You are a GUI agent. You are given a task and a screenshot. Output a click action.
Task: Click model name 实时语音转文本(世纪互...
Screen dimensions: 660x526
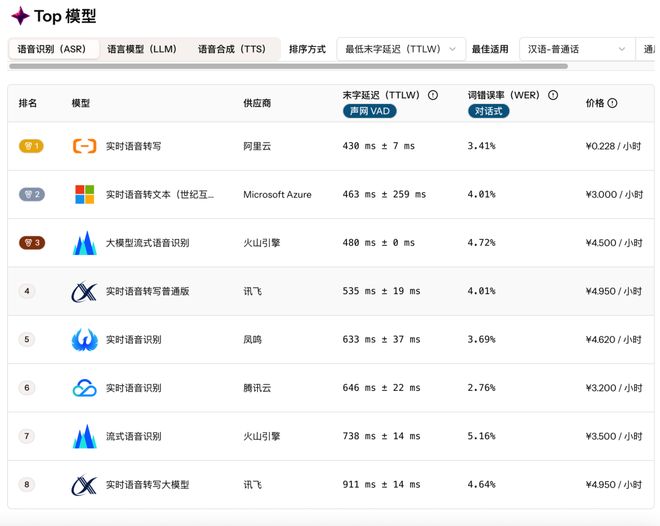coord(160,194)
